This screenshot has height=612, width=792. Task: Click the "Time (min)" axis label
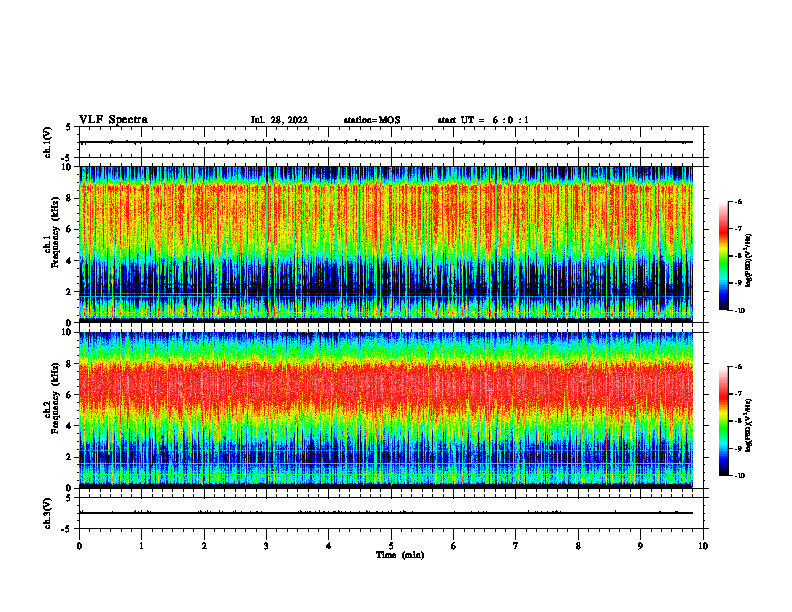[400, 555]
